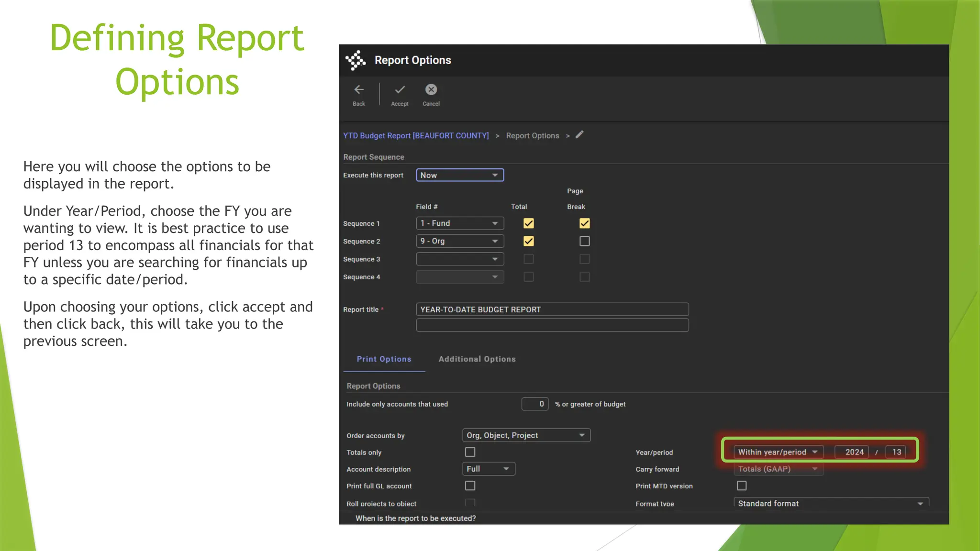
Task: Select the Print Options tab
Action: click(x=384, y=359)
